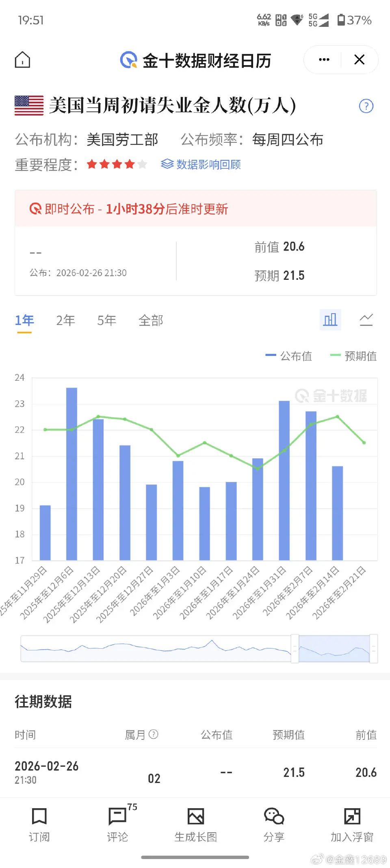Tap 预期值 column header
Screen dimensions: 390x868
[x=288, y=735]
